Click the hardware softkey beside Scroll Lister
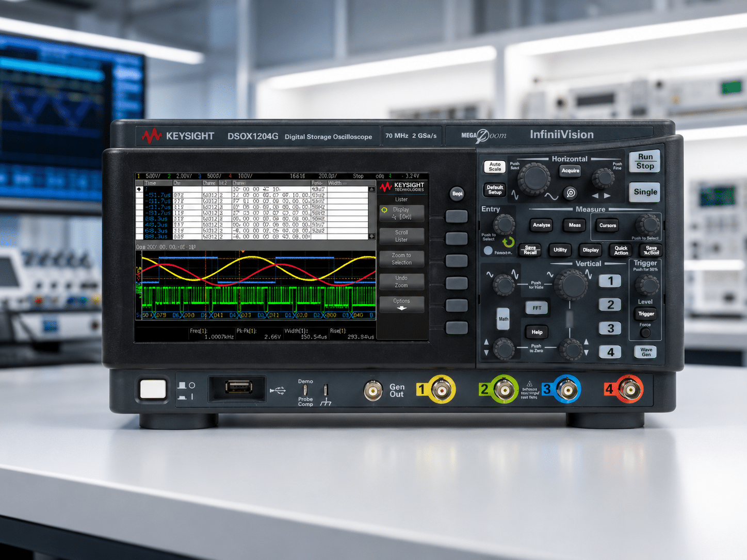This screenshot has width=747, height=560. click(457, 238)
